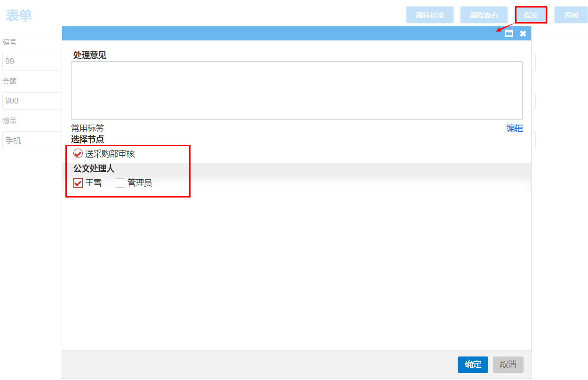Viewport: 588px width, 380px height.
Task: Click the 编号 field showing 99
Action: [32, 62]
